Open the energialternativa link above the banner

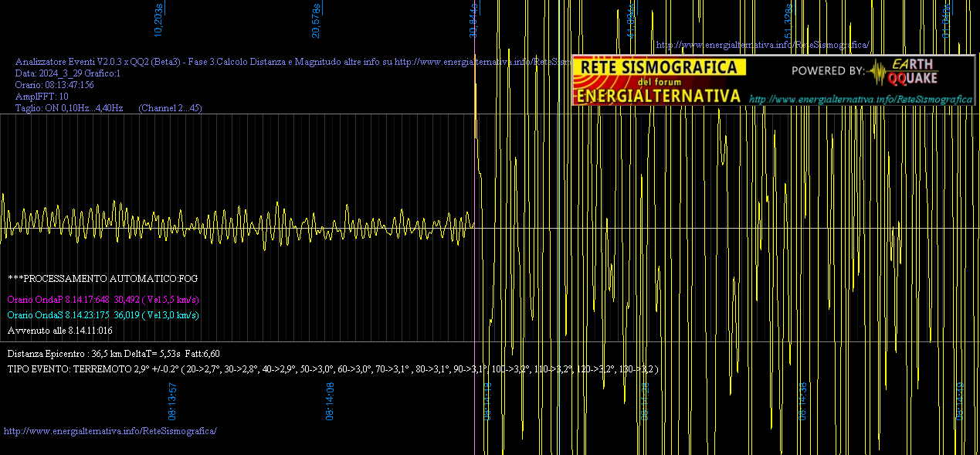762,45
